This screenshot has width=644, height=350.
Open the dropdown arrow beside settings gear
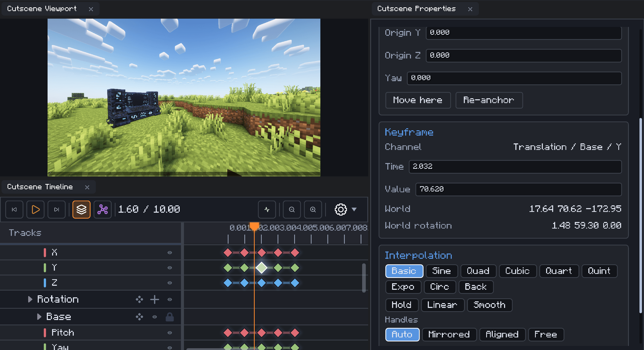[x=354, y=209]
